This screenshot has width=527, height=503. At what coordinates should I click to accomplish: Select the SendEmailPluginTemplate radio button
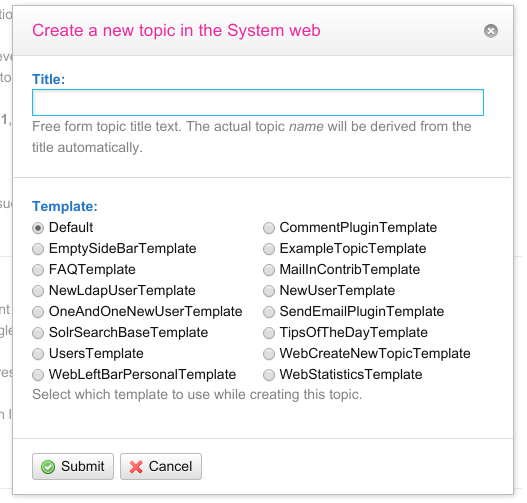tap(269, 312)
